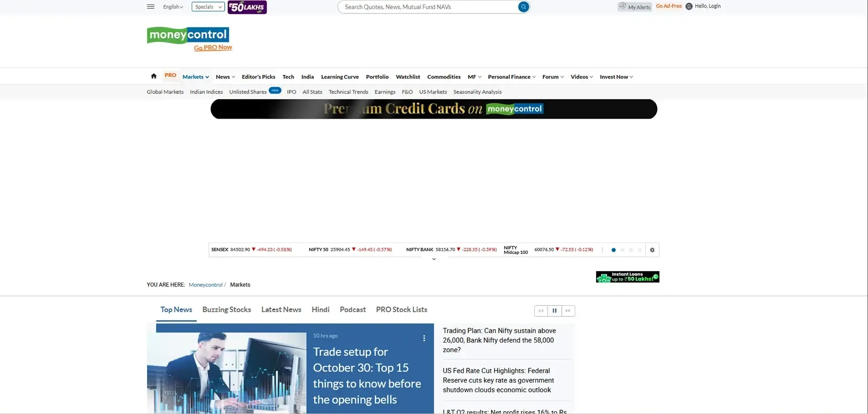868x414 pixels.
Task: Open the Specials dropdown
Action: (208, 7)
